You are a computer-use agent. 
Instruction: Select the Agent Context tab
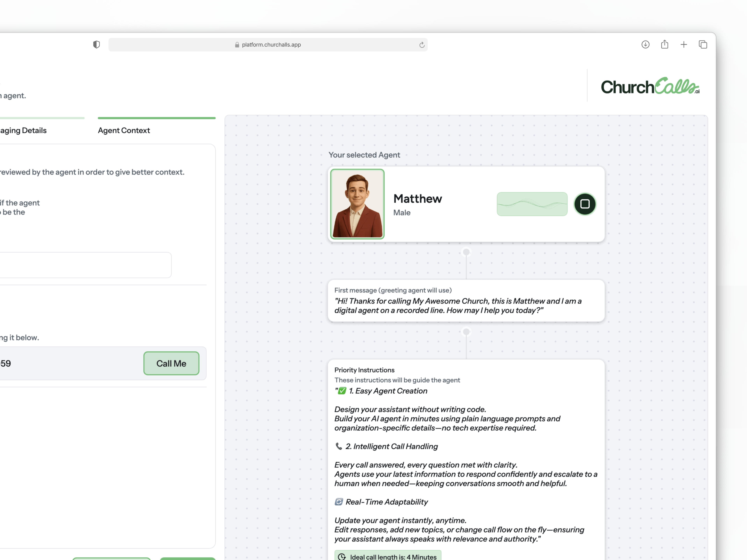[x=124, y=130]
